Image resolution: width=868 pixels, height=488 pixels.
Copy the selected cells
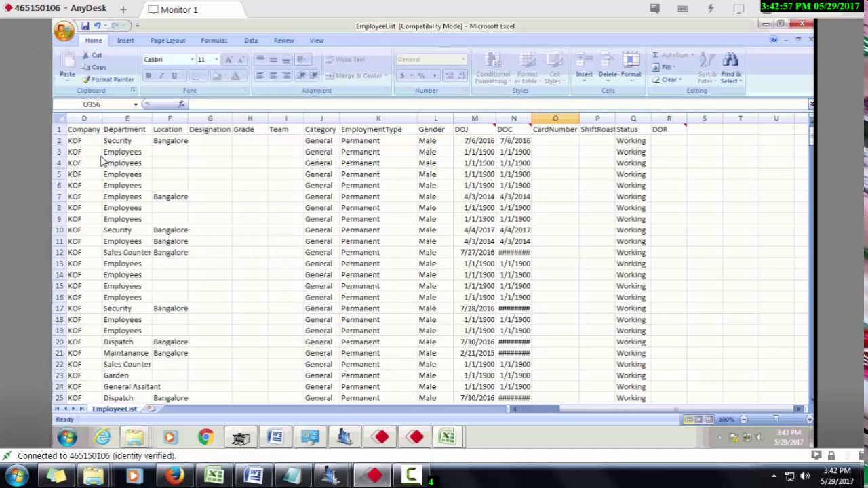click(x=94, y=68)
